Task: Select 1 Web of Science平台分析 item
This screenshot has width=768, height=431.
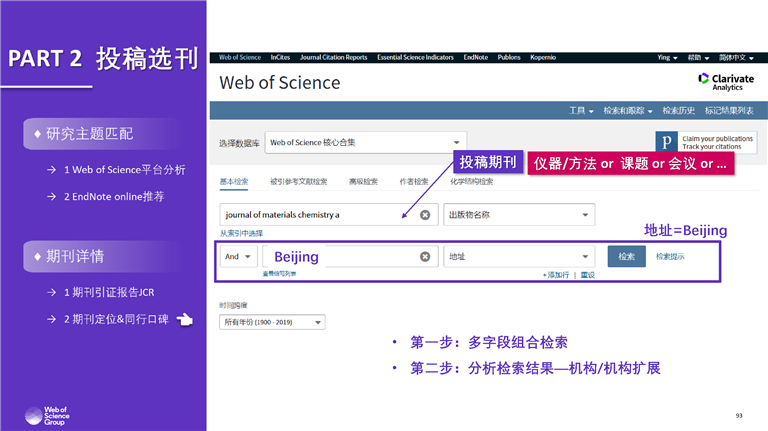Action: 124,170
